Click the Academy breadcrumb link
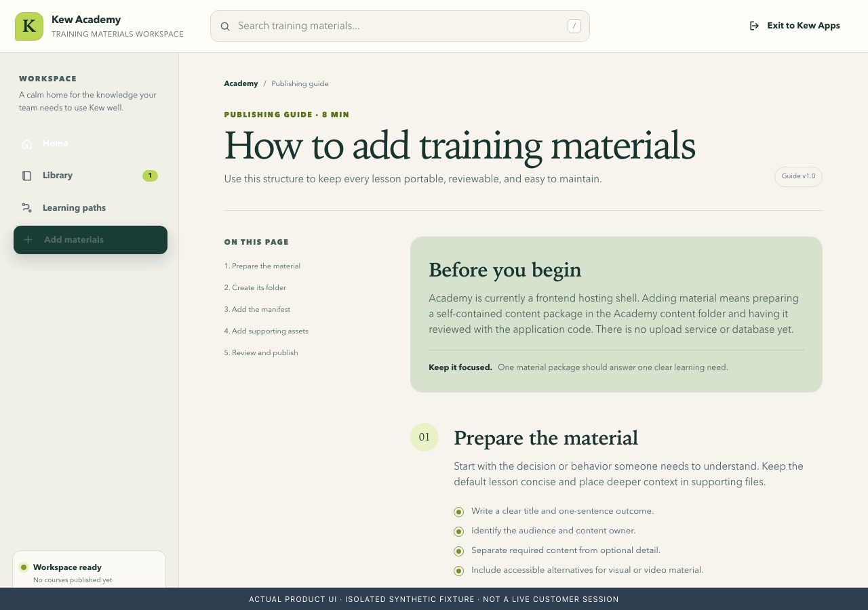The width and height of the screenshot is (868, 610). (x=241, y=83)
